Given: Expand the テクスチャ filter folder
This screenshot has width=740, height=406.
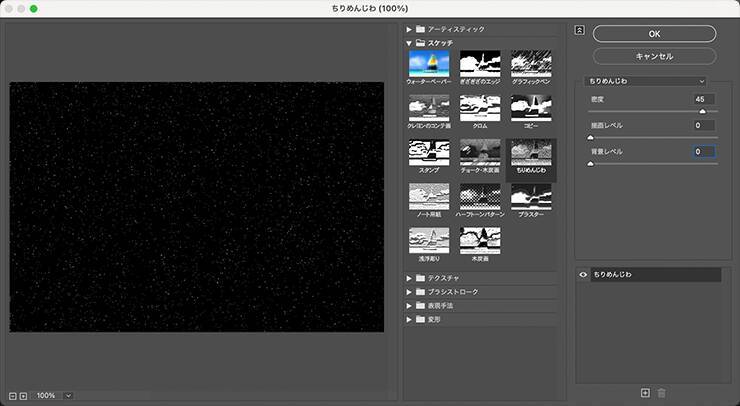Looking at the screenshot, I should coord(409,278).
